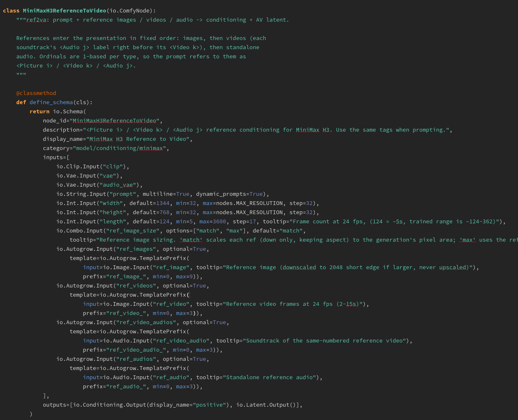Click the description string starting '<Picture i> / <Video k>'

coord(266,130)
